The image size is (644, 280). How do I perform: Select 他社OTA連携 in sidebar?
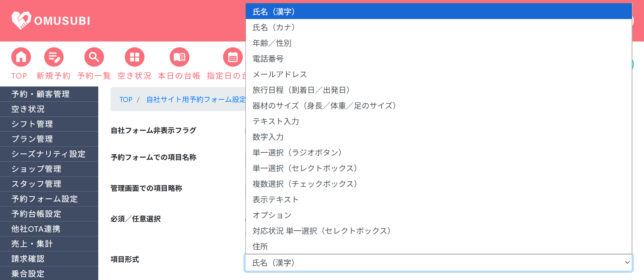pos(36,229)
